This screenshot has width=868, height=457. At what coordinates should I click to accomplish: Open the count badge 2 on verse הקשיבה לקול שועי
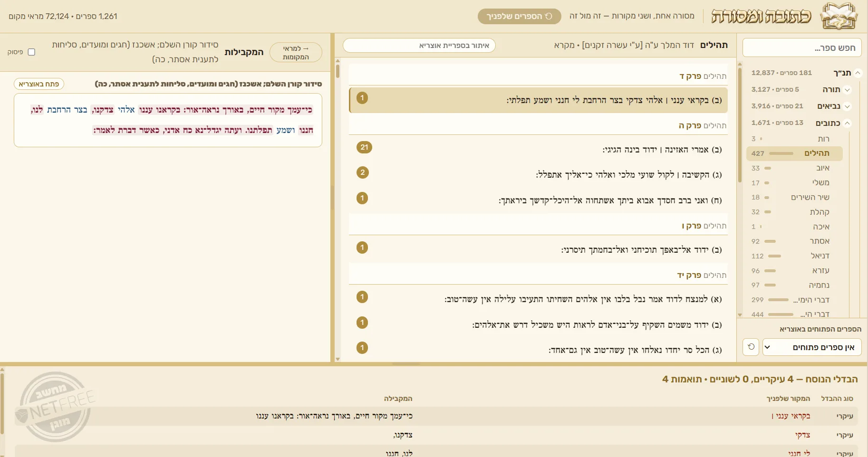(x=362, y=172)
